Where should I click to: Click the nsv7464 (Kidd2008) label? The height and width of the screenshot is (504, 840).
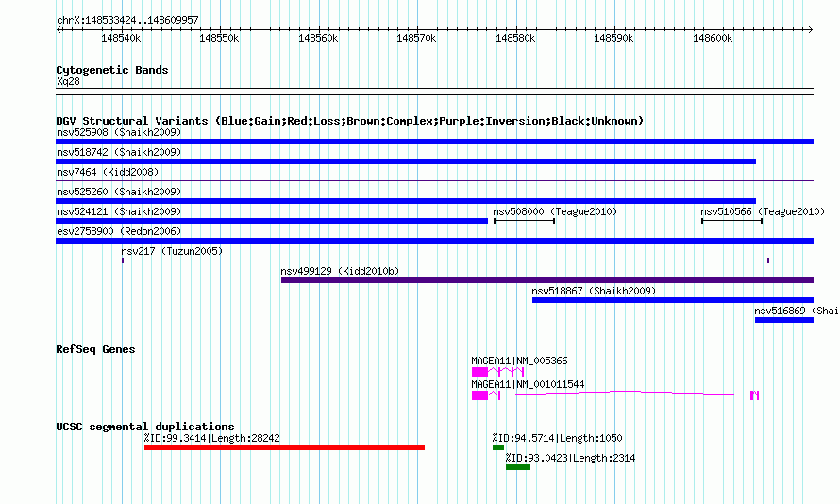tap(108, 172)
